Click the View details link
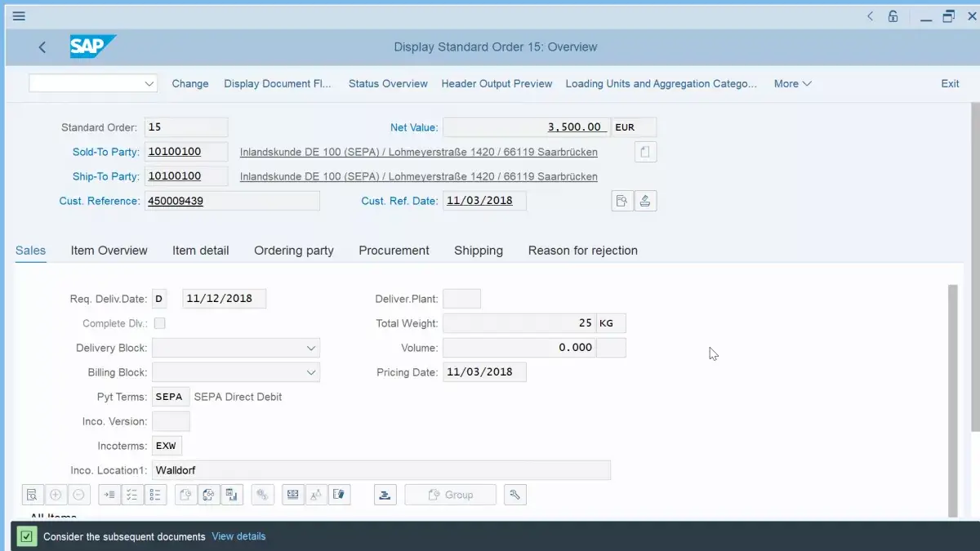The image size is (980, 551). 238,536
